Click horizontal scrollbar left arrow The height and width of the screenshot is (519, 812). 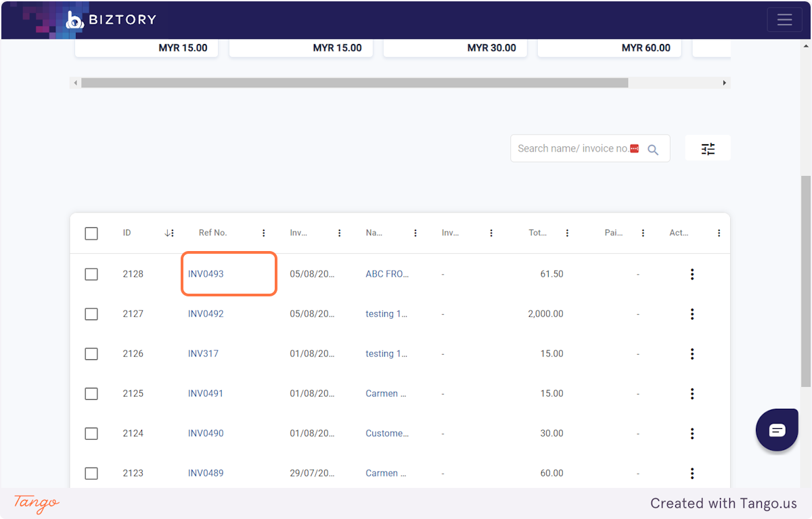[x=75, y=83]
